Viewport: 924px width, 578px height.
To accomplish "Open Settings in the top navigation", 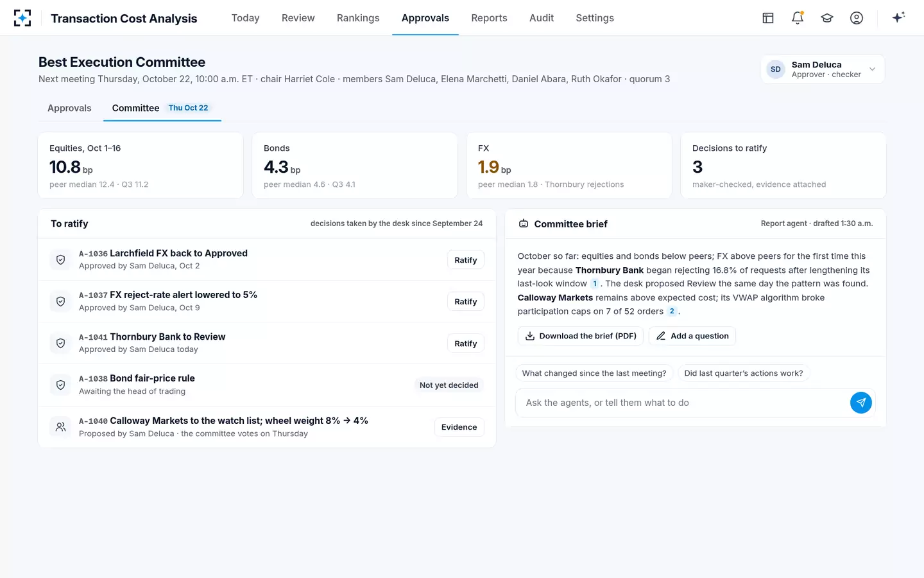I will pos(595,18).
